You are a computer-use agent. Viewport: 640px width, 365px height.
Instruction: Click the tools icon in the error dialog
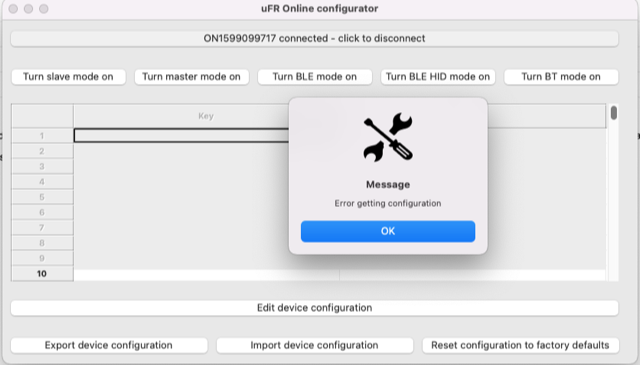tap(388, 137)
